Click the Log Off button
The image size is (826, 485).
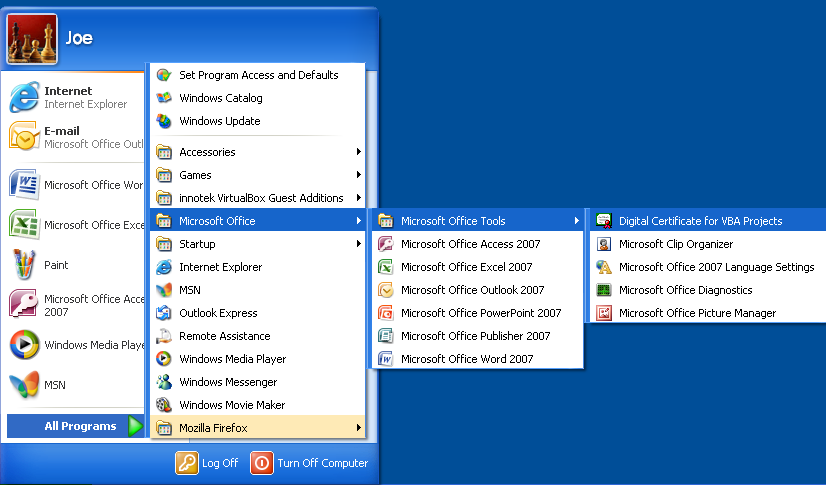pyautogui.click(x=208, y=463)
